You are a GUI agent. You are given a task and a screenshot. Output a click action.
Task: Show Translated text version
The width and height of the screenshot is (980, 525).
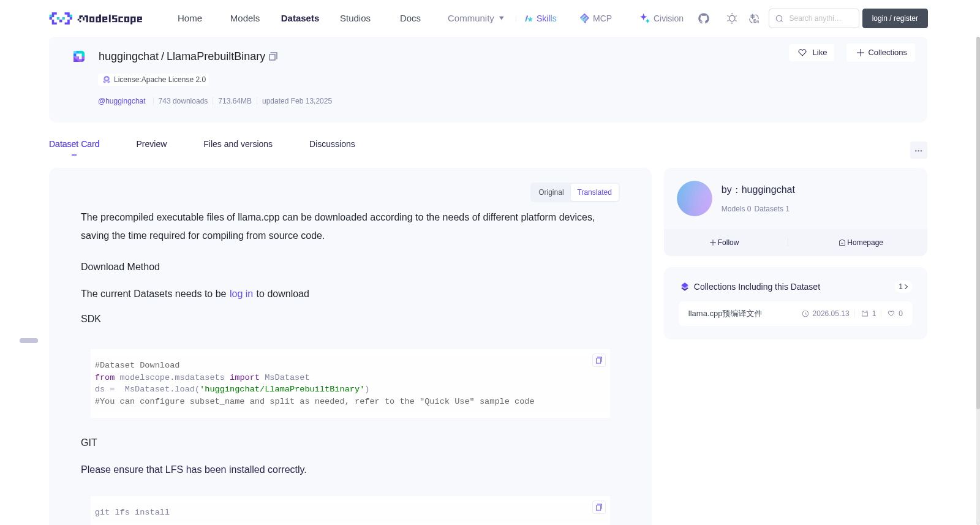(594, 192)
